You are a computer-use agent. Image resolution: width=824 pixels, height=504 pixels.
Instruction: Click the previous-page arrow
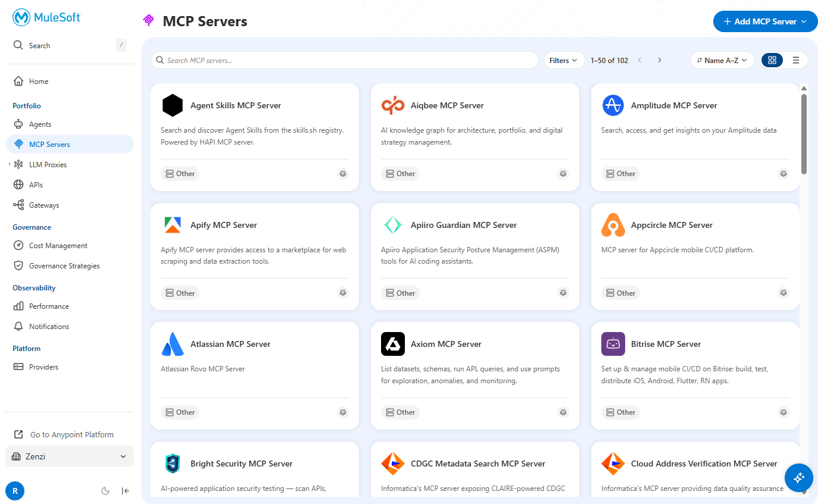(640, 60)
